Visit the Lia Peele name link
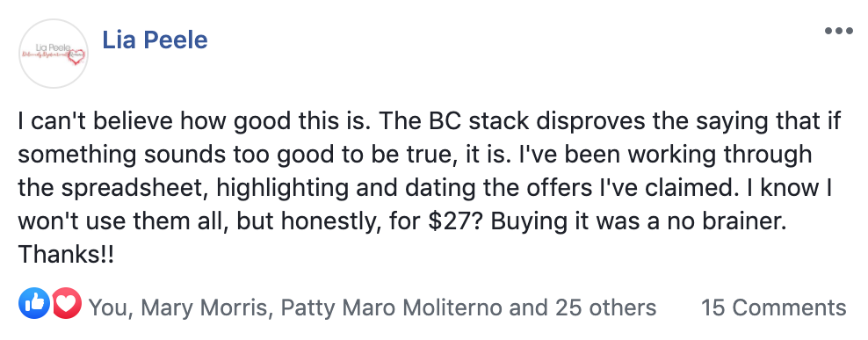 tap(155, 40)
